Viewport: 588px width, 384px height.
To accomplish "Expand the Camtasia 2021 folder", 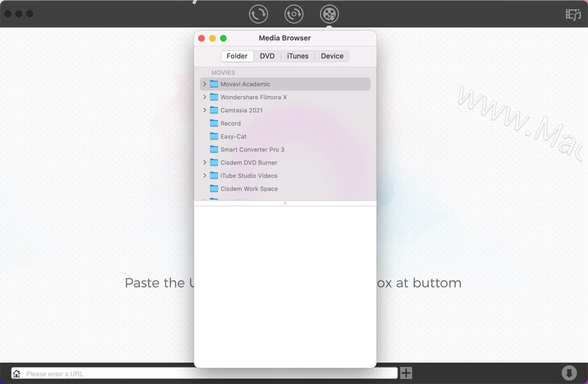I will point(204,110).
